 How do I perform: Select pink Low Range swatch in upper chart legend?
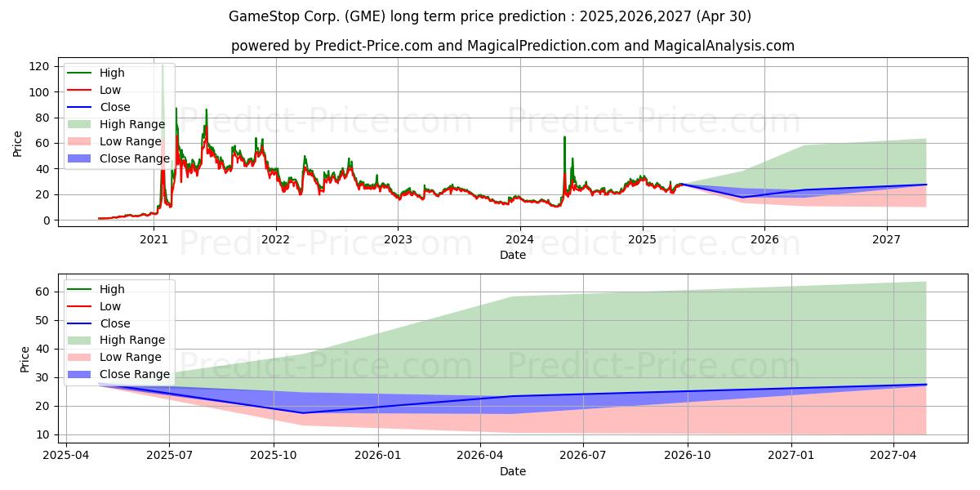tap(80, 141)
